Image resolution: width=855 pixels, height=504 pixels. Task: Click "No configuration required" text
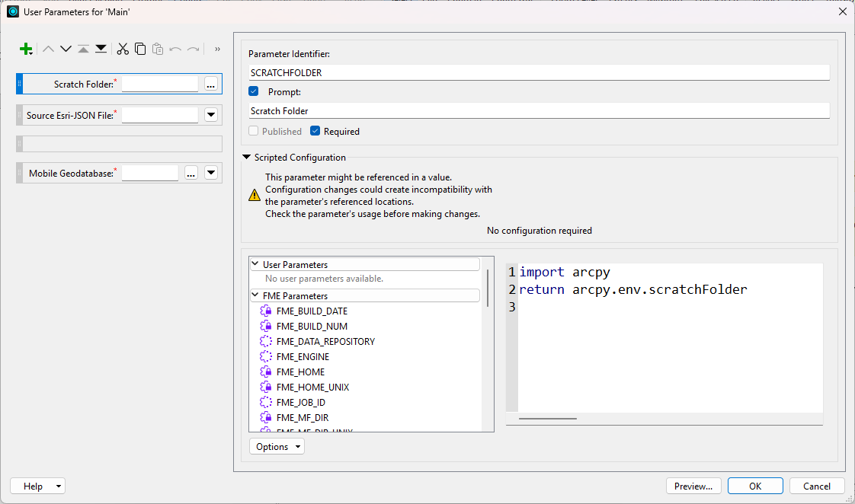coord(540,231)
